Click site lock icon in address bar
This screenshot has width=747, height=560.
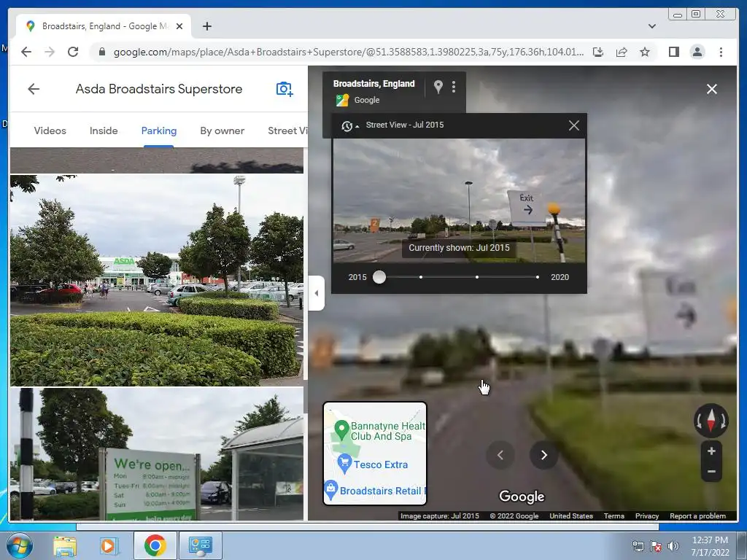pos(101,52)
